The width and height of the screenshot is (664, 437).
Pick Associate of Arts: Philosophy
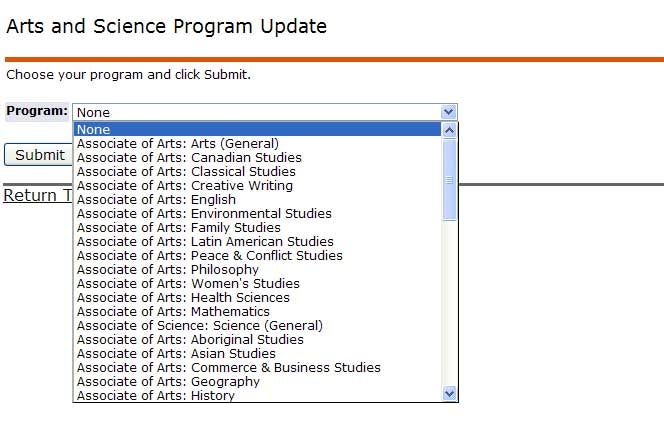168,269
